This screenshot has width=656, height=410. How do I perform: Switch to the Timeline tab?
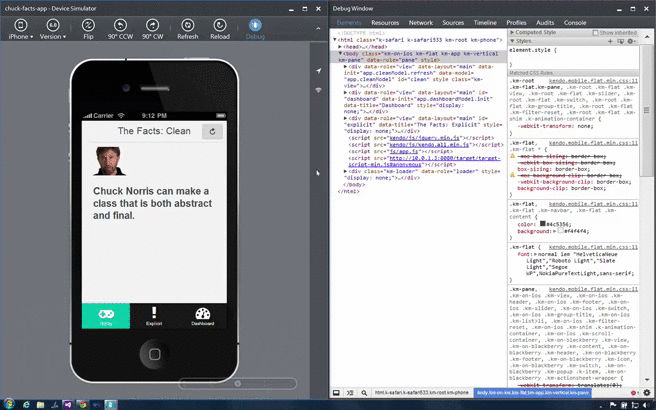pyautogui.click(x=485, y=23)
